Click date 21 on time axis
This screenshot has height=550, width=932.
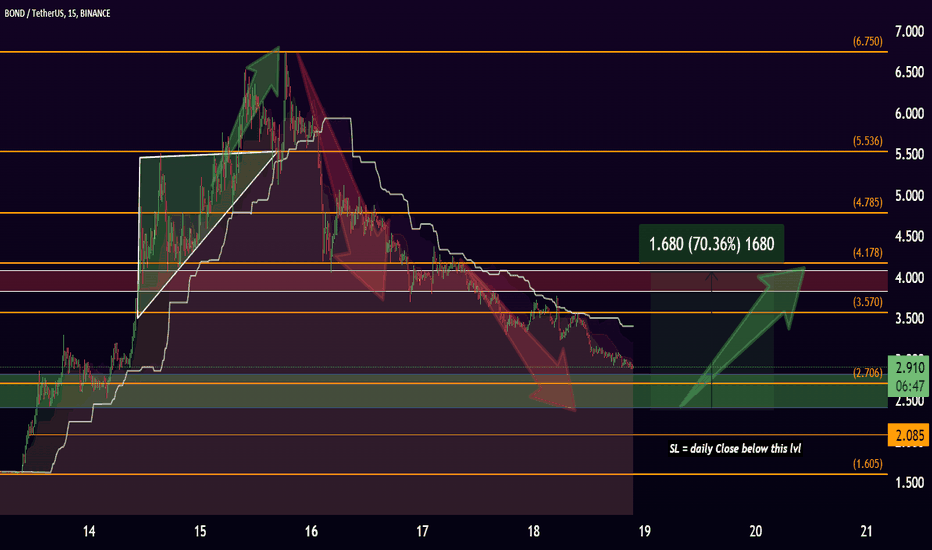(x=866, y=531)
